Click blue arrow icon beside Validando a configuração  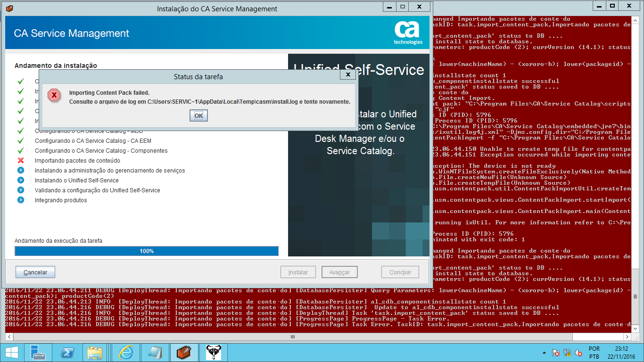click(21, 190)
